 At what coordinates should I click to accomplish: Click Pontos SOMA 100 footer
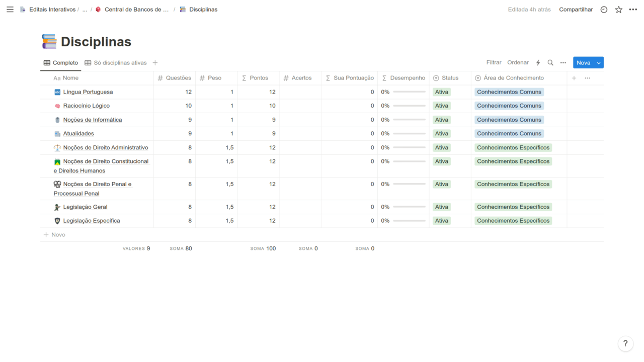tap(263, 249)
